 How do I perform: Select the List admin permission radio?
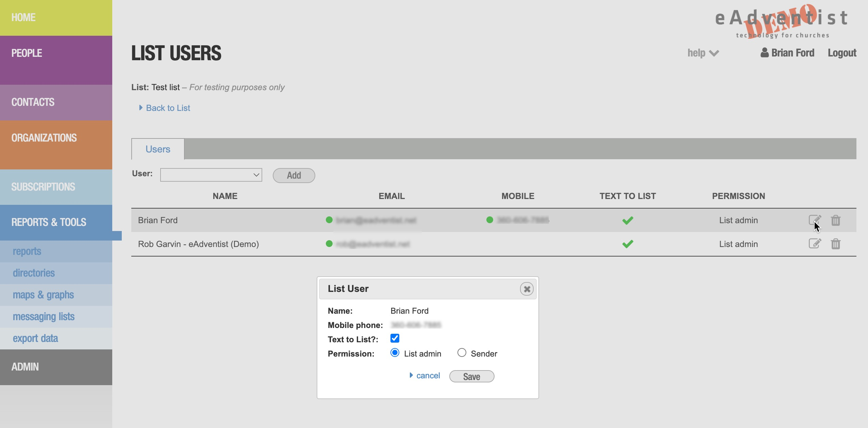395,353
